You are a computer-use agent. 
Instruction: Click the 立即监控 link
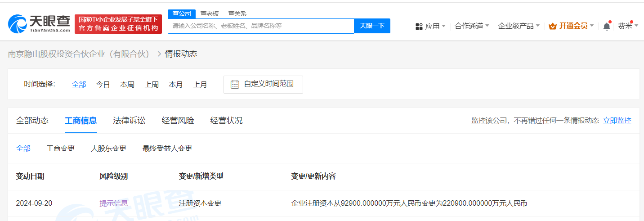(617, 121)
